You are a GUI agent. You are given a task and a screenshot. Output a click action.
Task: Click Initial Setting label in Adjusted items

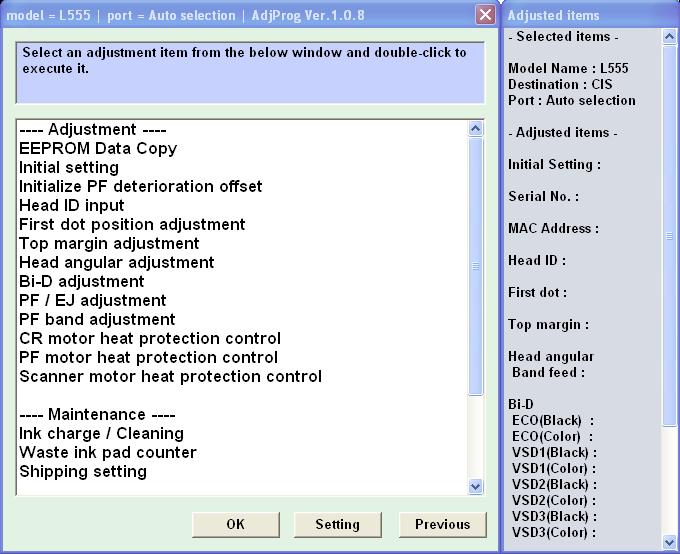coord(554,164)
